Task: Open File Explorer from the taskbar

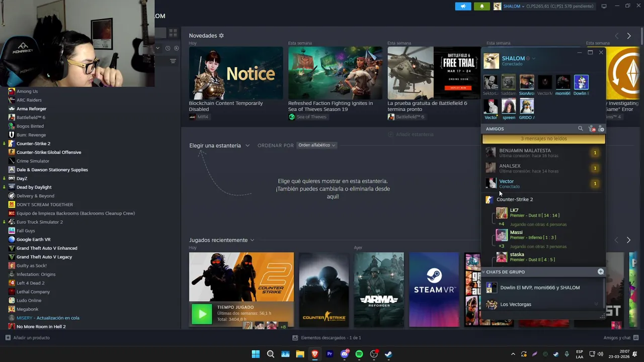Action: pyautogui.click(x=300, y=354)
